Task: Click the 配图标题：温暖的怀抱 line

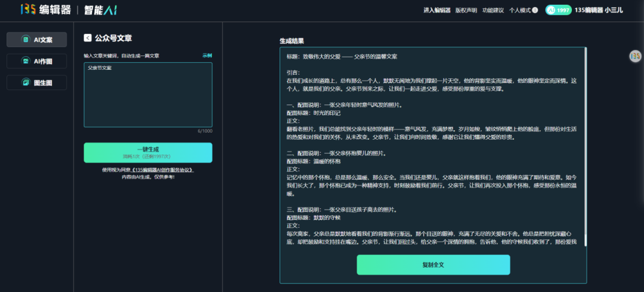Action: pyautogui.click(x=314, y=161)
